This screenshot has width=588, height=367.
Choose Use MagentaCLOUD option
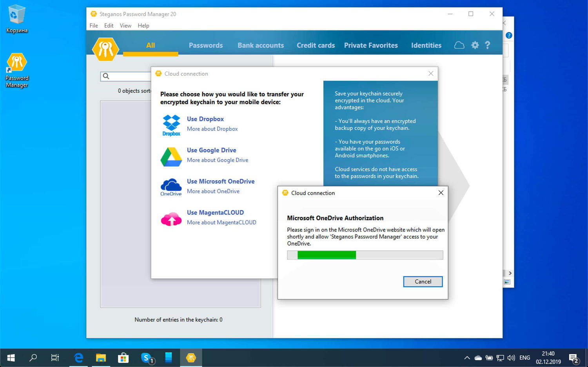tap(215, 213)
